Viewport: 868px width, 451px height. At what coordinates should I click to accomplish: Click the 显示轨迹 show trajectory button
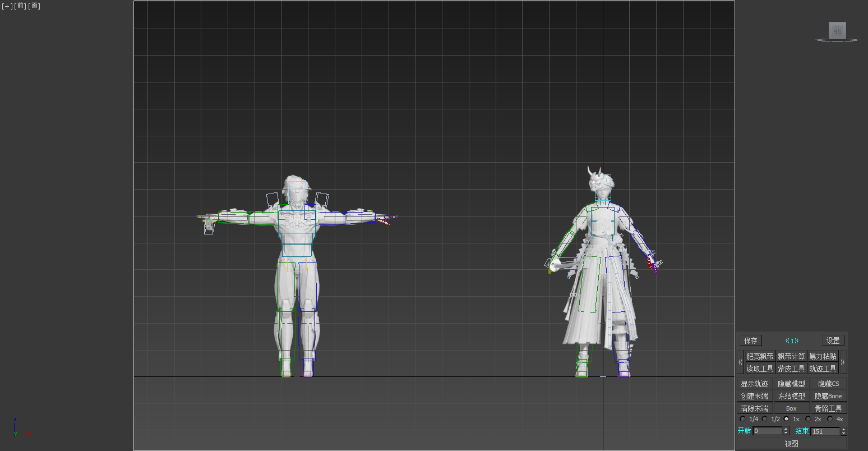coord(754,384)
